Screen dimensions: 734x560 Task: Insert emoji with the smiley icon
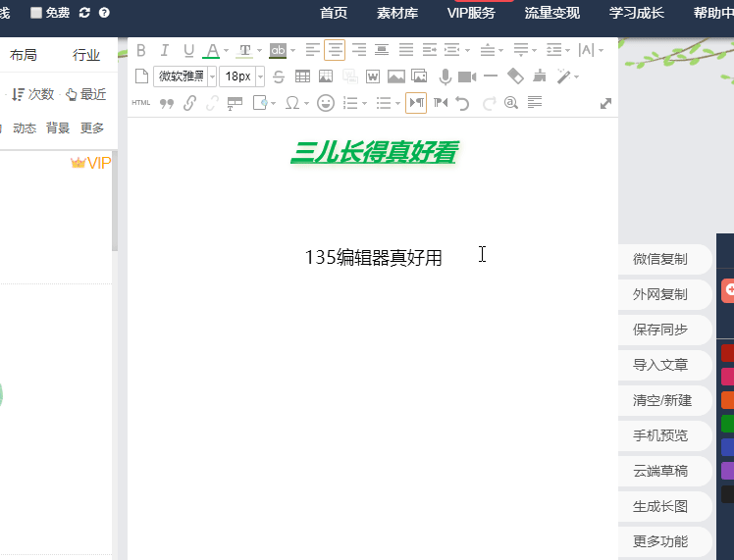[326, 102]
